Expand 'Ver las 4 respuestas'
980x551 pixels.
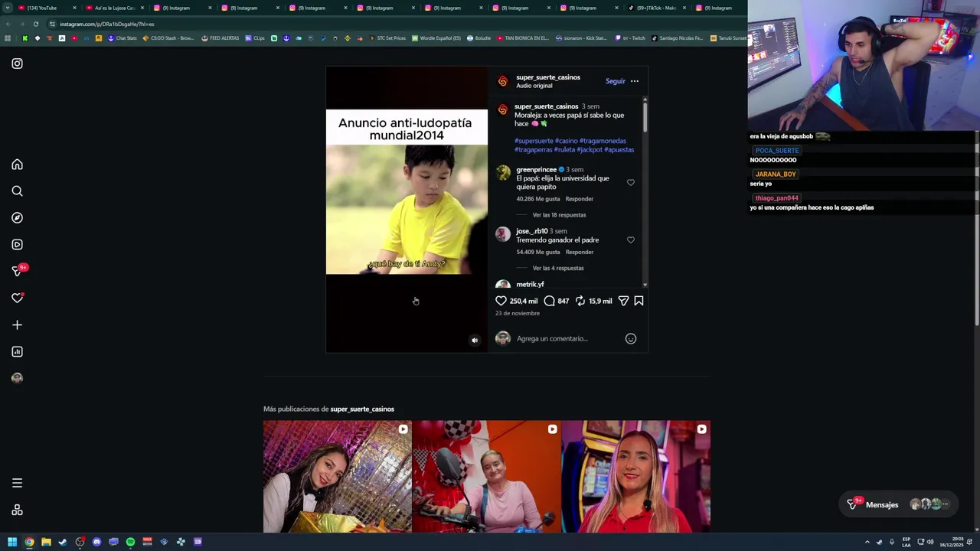coord(558,268)
